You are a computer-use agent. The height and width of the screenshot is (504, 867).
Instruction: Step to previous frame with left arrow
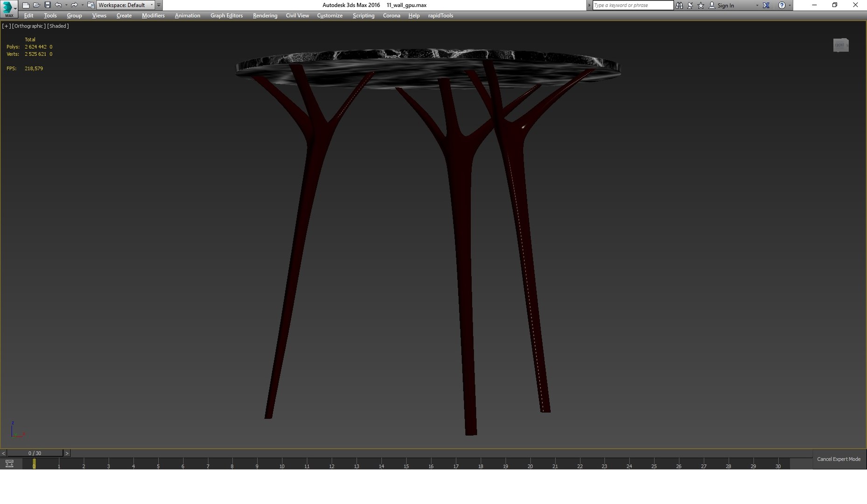(x=3, y=453)
